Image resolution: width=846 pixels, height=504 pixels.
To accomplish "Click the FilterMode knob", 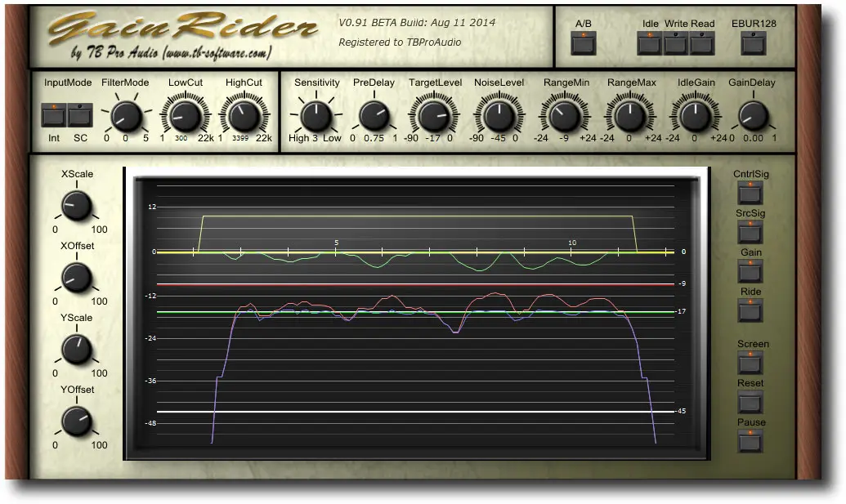I will [x=126, y=116].
